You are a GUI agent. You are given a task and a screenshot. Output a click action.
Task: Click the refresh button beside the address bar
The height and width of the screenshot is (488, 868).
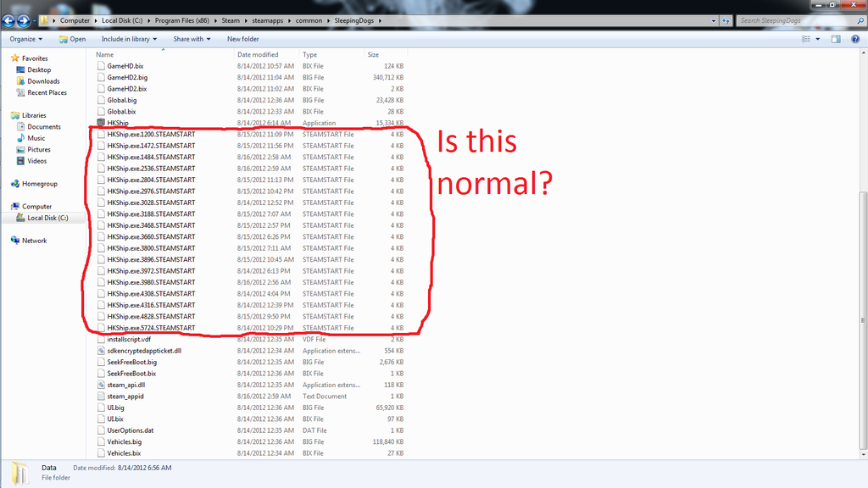coord(726,20)
